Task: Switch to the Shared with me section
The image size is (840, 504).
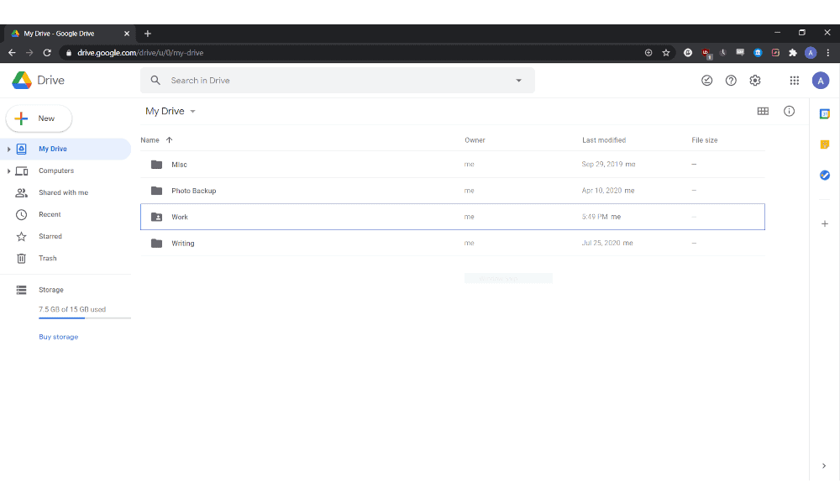Action: click(63, 192)
